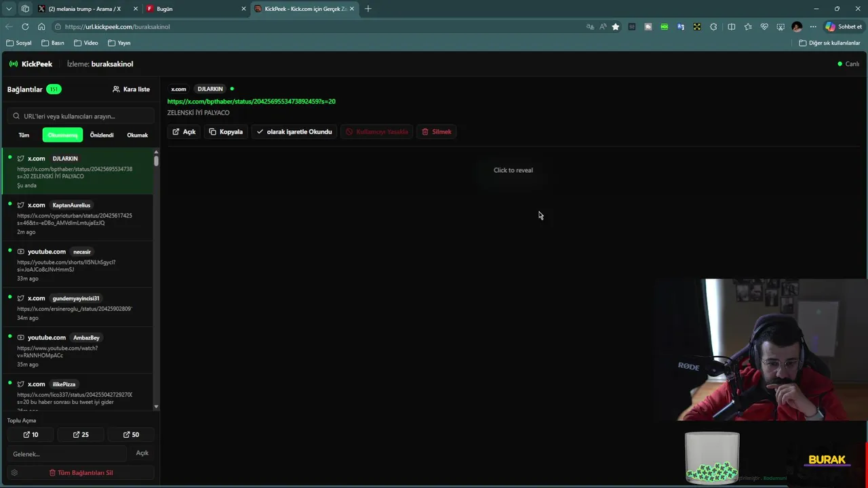868x488 pixels.
Task: Switch to the Bugün browser tab
Action: 197,9
